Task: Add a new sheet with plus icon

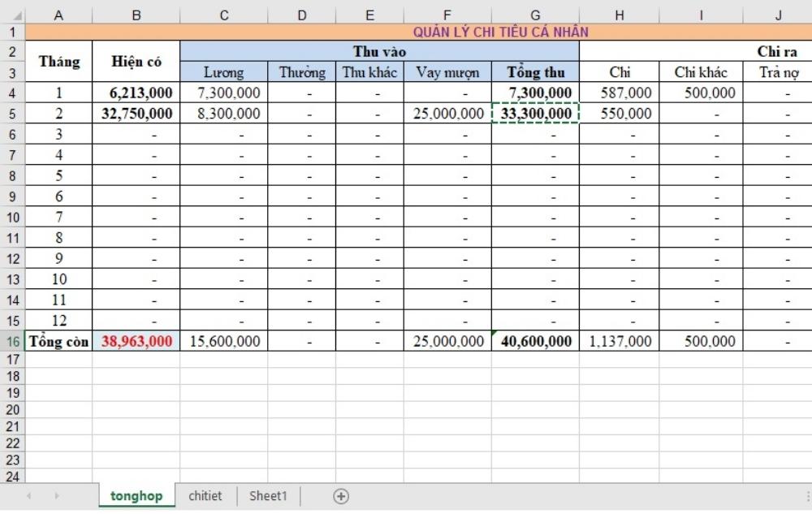Action: coord(341,496)
